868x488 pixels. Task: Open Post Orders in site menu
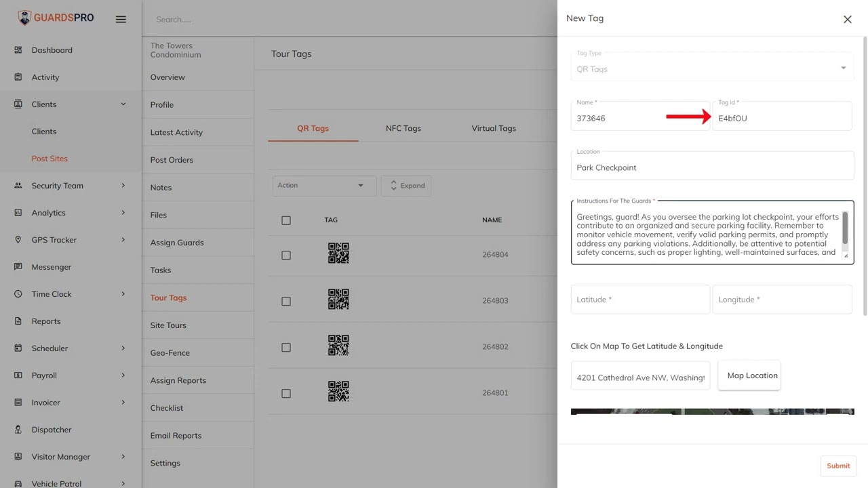[x=172, y=160]
